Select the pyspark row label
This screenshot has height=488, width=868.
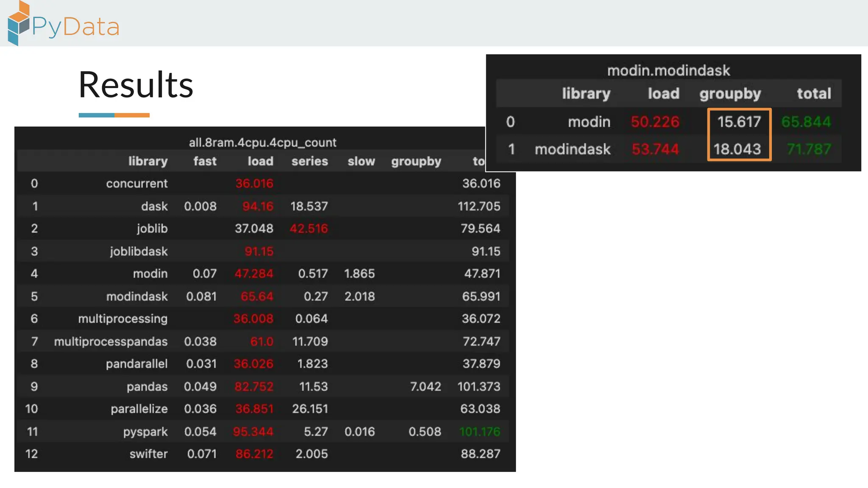145,431
